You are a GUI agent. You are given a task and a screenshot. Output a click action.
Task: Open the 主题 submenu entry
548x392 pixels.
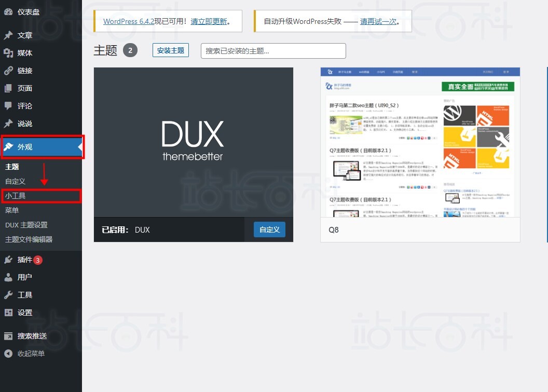(12, 167)
